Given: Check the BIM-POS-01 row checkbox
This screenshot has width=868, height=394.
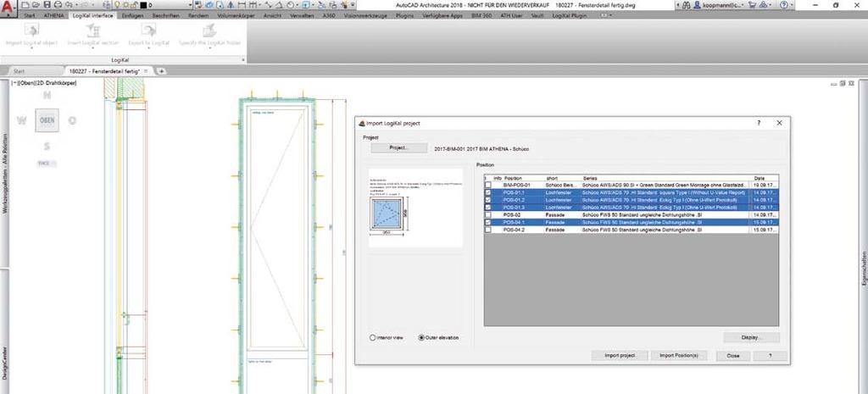Looking at the screenshot, I should [x=487, y=185].
